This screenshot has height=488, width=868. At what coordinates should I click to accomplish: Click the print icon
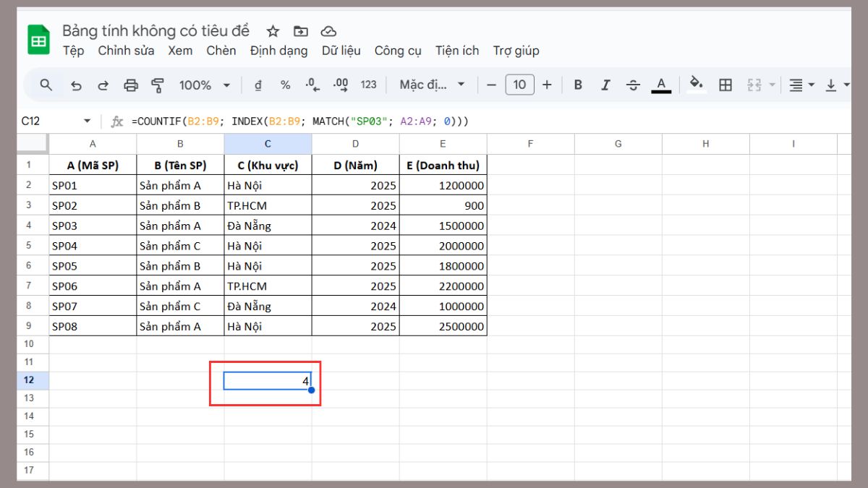pos(131,85)
